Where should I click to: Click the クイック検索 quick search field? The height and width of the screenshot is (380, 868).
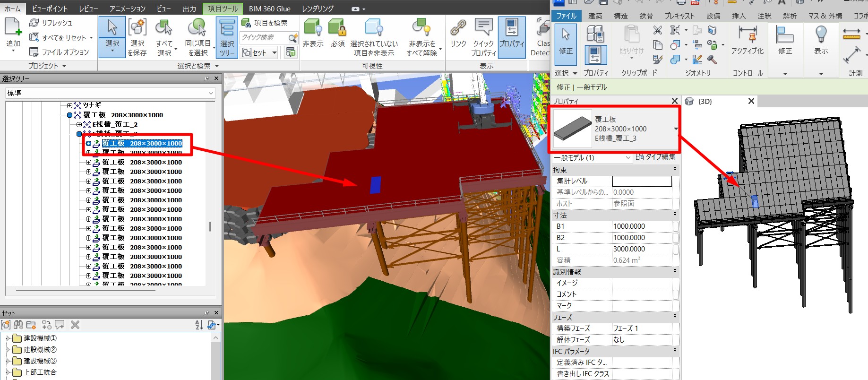point(264,37)
